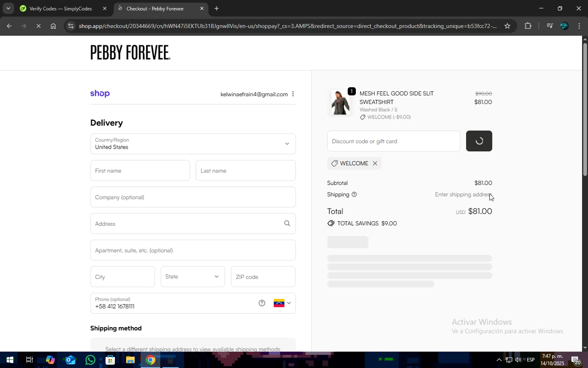588x368 pixels.
Task: Open the browser home page
Action: pyautogui.click(x=53, y=26)
